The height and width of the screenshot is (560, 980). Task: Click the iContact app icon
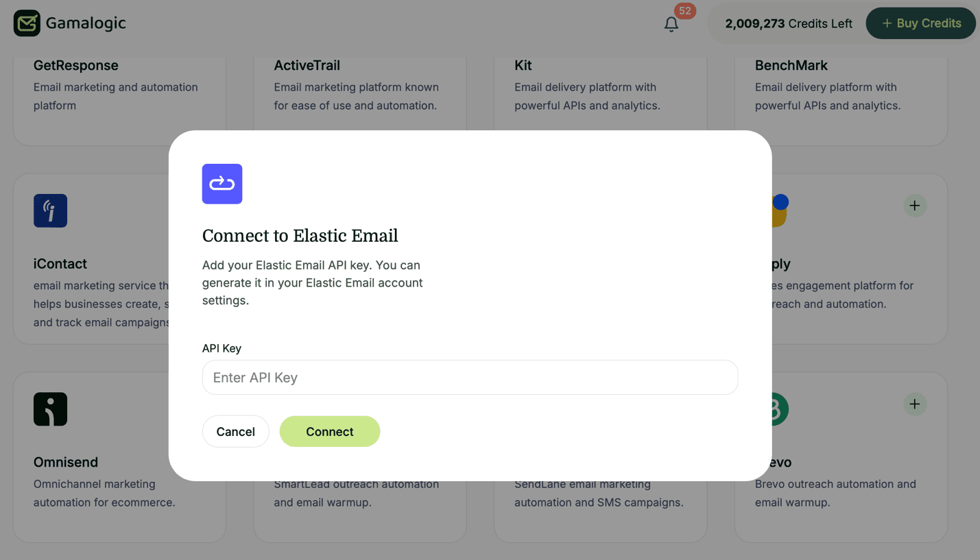pyautogui.click(x=50, y=210)
